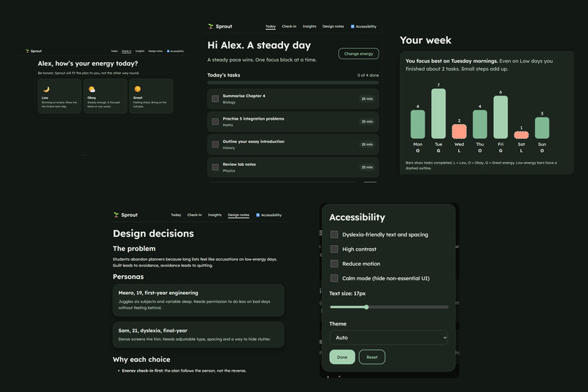
Task: Click the underlined Design notes tab on Design decisions screen
Action: pyautogui.click(x=239, y=215)
